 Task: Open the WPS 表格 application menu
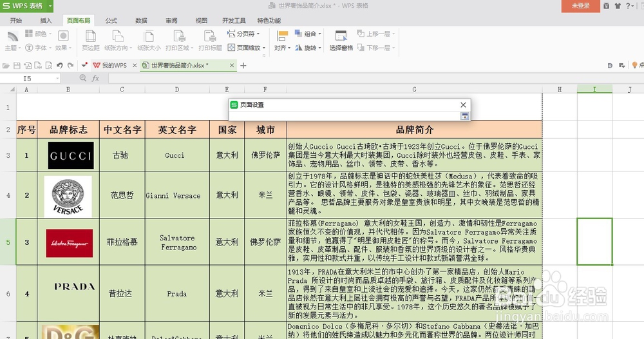click(23, 6)
